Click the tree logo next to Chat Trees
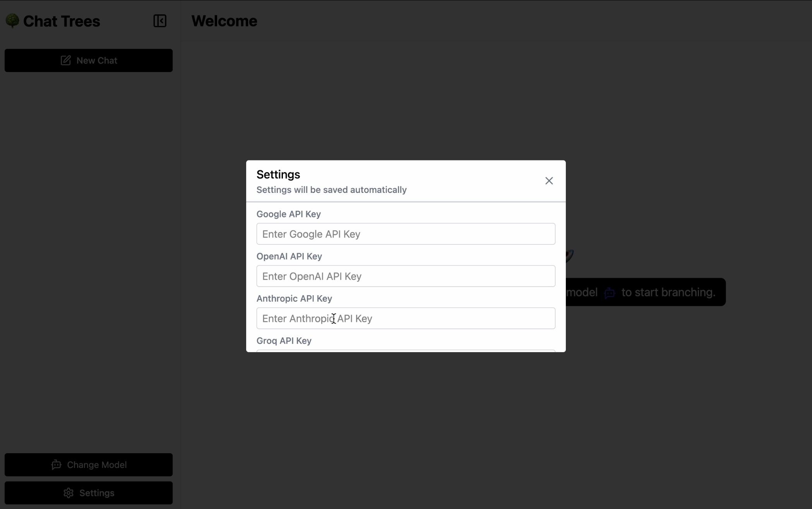The width and height of the screenshot is (812, 509). [x=12, y=21]
